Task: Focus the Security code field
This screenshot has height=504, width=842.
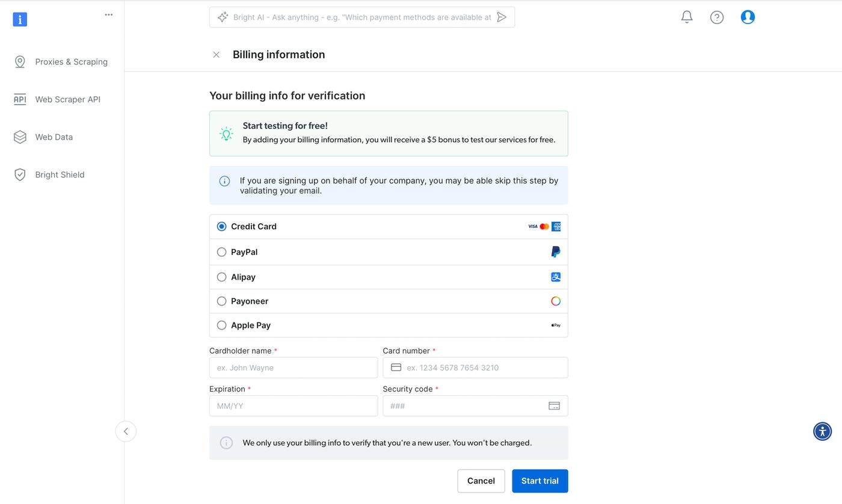Action: [x=475, y=406]
